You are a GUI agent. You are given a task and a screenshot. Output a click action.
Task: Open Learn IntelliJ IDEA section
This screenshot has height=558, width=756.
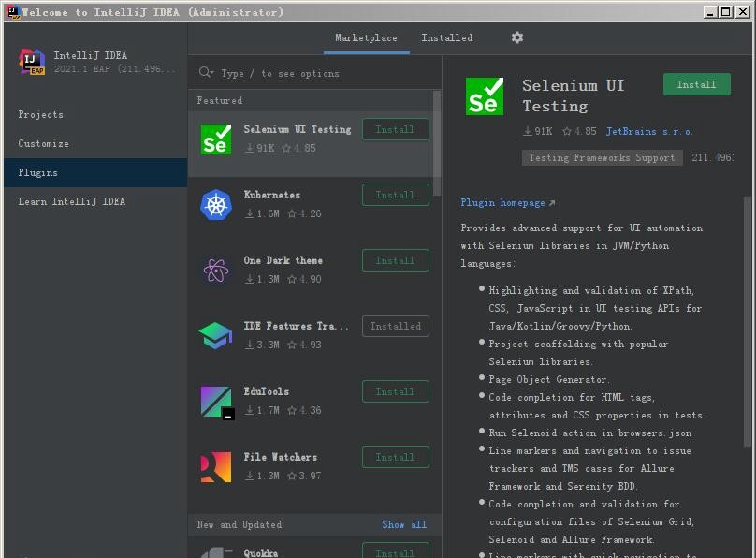pyautogui.click(x=95, y=201)
